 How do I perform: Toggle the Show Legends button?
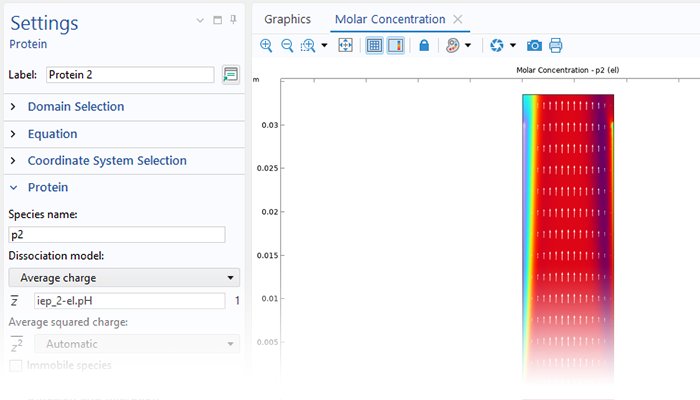coord(396,45)
